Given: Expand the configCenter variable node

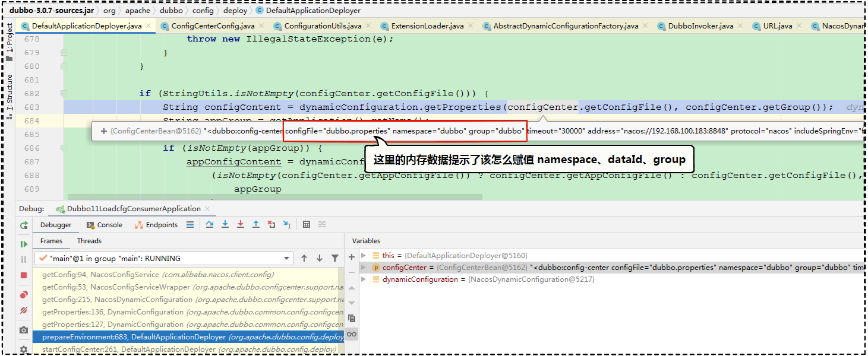Looking at the screenshot, I should coord(364,268).
